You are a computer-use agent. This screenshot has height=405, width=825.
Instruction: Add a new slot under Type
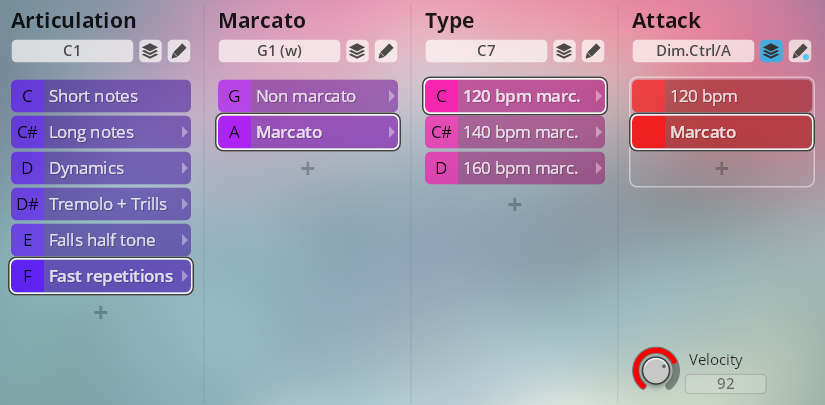click(514, 205)
